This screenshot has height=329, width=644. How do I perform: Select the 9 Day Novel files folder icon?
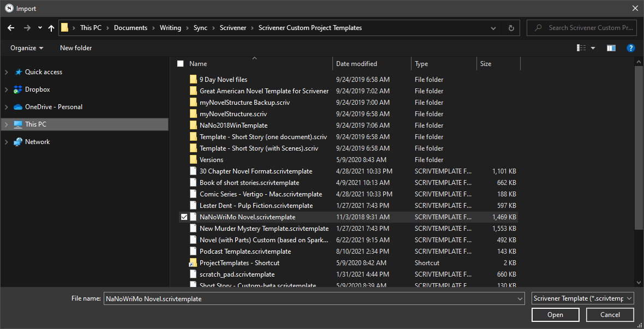click(x=193, y=79)
